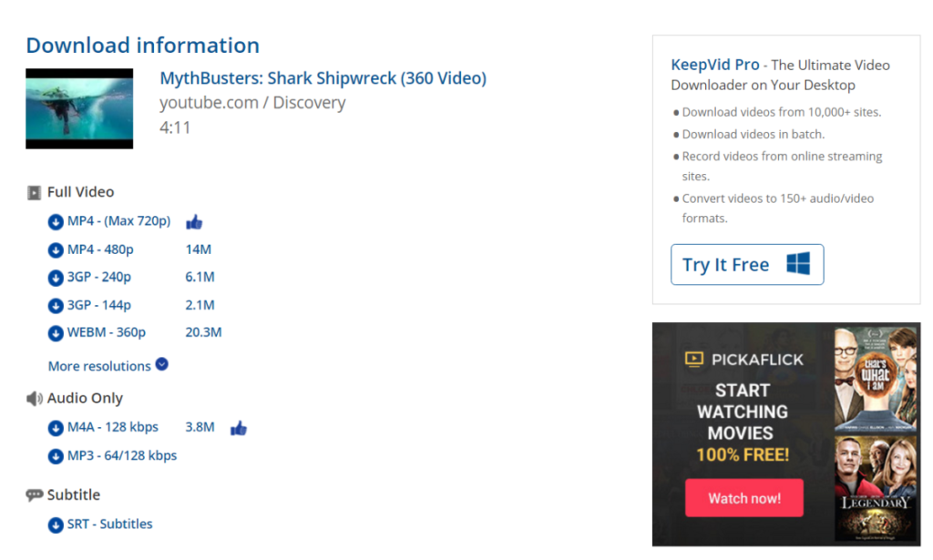Screen dimensions: 933x560
Task: Click the SRT - Subtitles link
Action: 109,524
